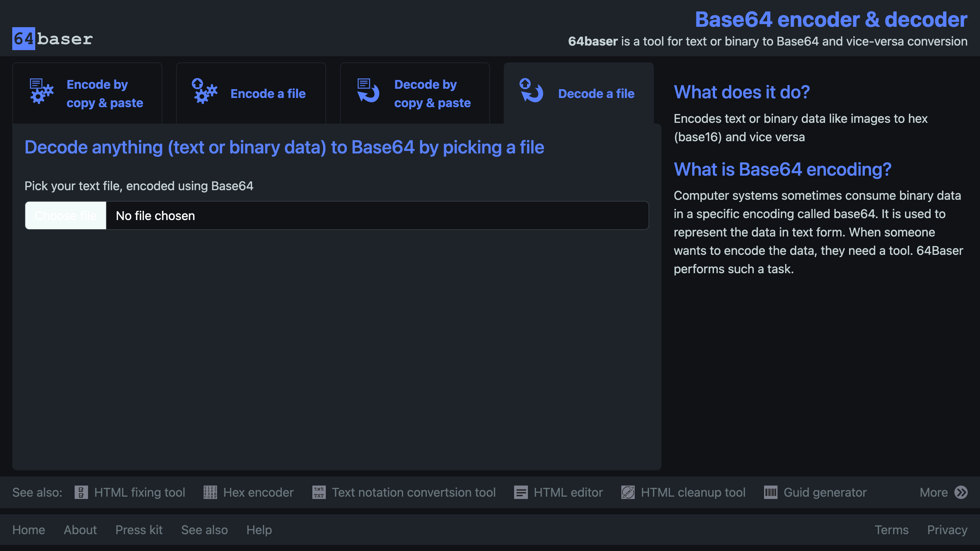
Task: Click the Text notation conversion icon
Action: tap(319, 492)
